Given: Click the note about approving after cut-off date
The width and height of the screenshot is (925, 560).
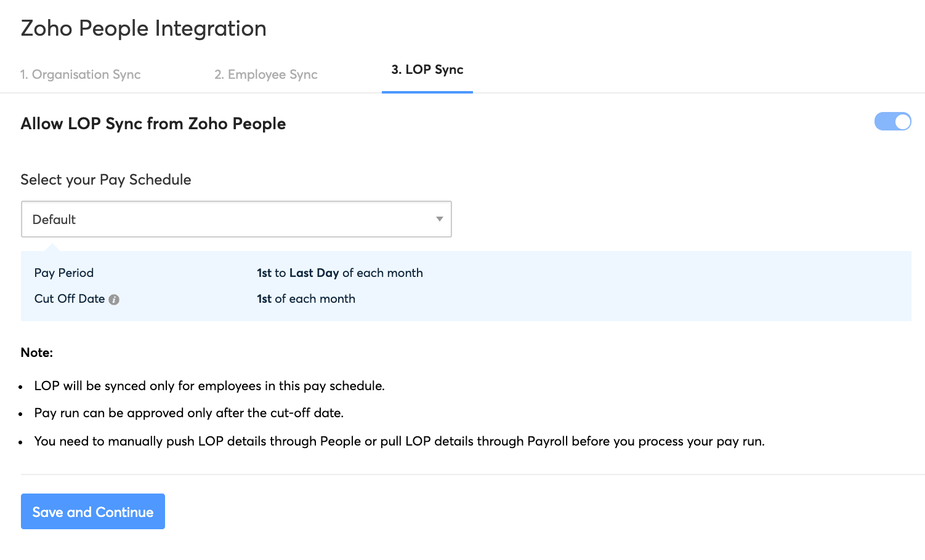Looking at the screenshot, I should click(189, 413).
